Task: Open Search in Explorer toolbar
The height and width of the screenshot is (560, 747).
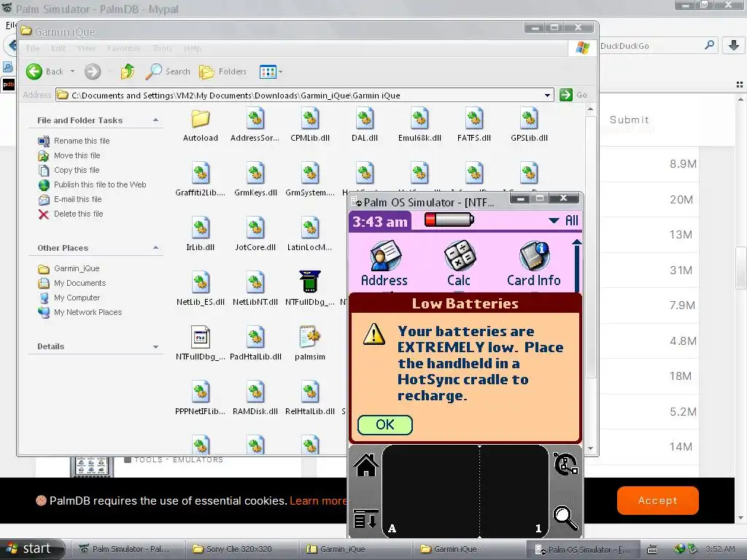Action: click(168, 72)
